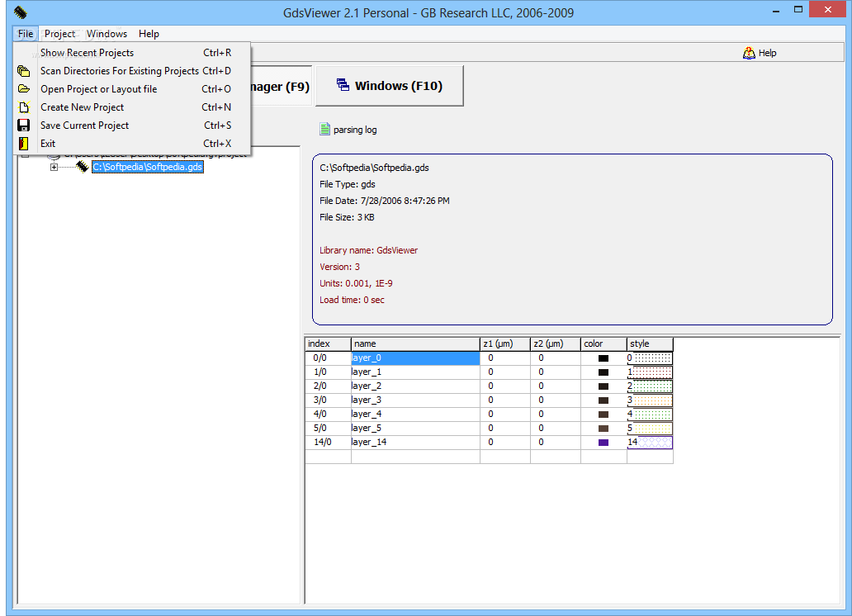Click the z1 (µm) column header
This screenshot has height=616, width=852.
[504, 344]
